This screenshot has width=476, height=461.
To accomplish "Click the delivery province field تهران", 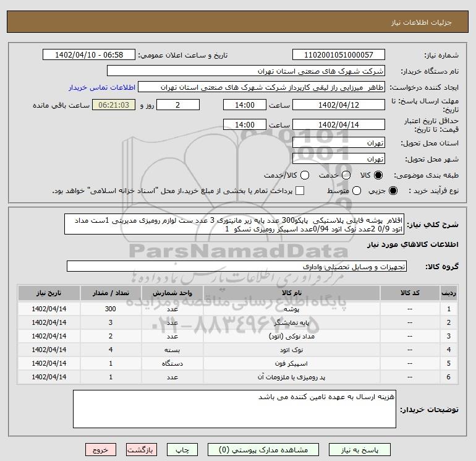I will (339, 142).
